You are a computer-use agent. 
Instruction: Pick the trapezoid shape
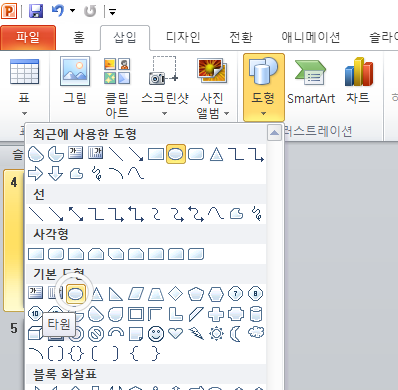[x=156, y=294]
